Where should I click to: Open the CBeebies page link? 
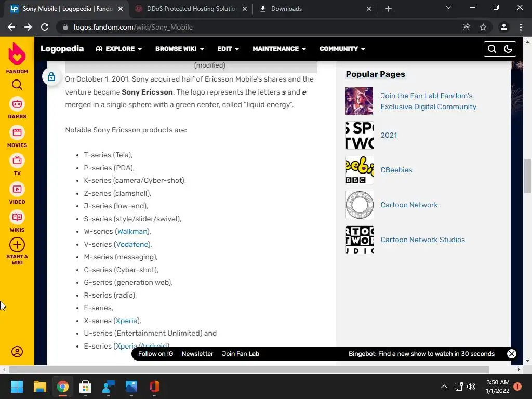396,170
